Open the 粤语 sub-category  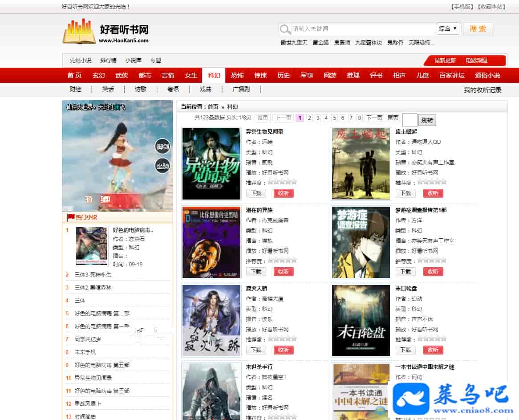173,89
